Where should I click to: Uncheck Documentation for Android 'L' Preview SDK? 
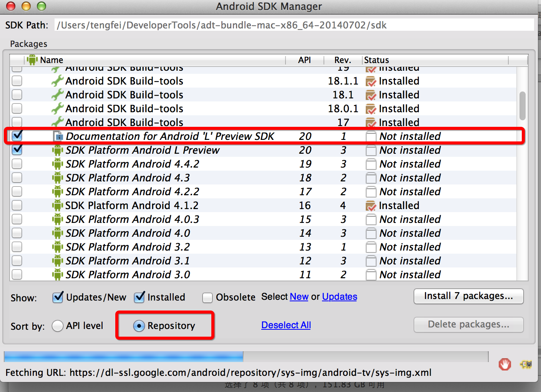(17, 136)
